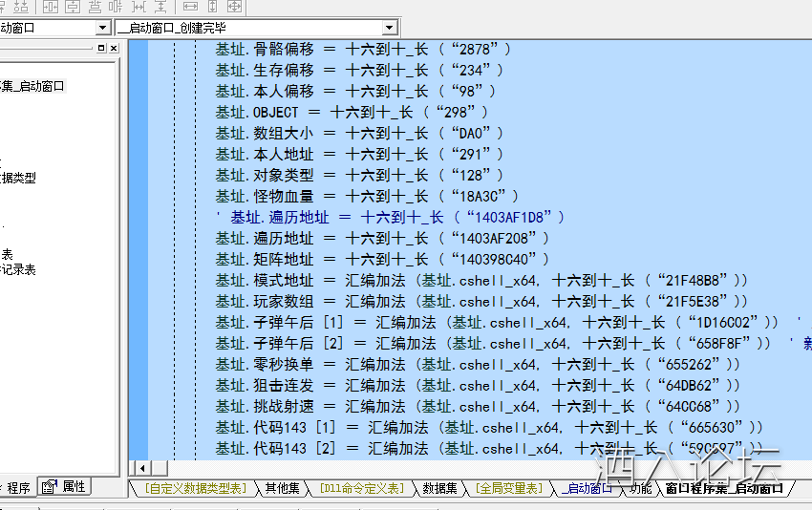Switch to the 全局变量表 tab
The height and width of the screenshot is (510, 812).
coord(513,488)
